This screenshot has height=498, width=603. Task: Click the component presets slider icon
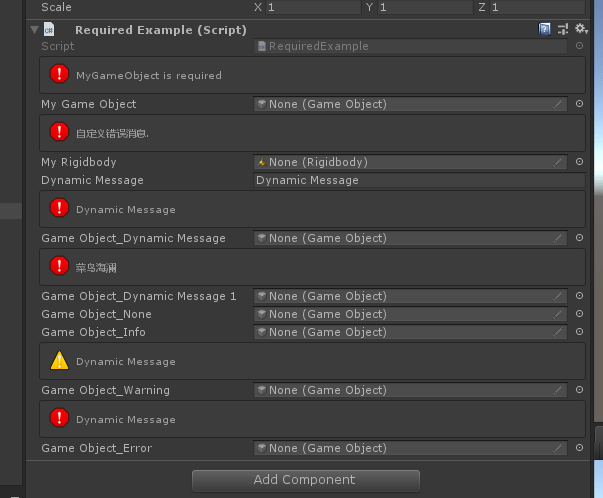[x=563, y=30]
